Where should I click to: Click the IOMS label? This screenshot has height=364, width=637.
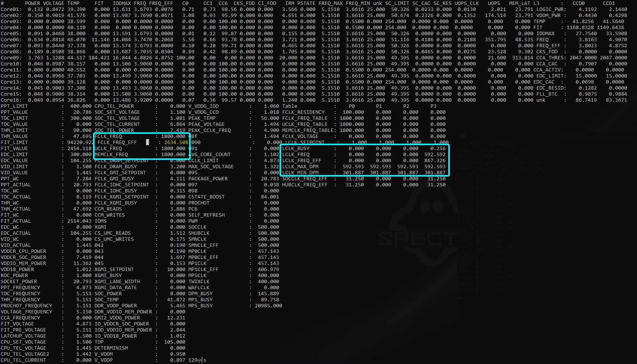101,221
